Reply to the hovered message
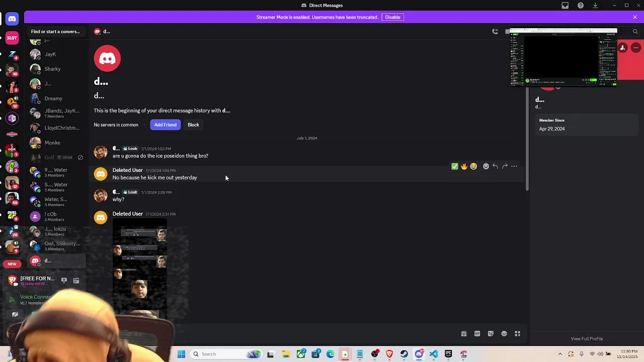 point(495,166)
